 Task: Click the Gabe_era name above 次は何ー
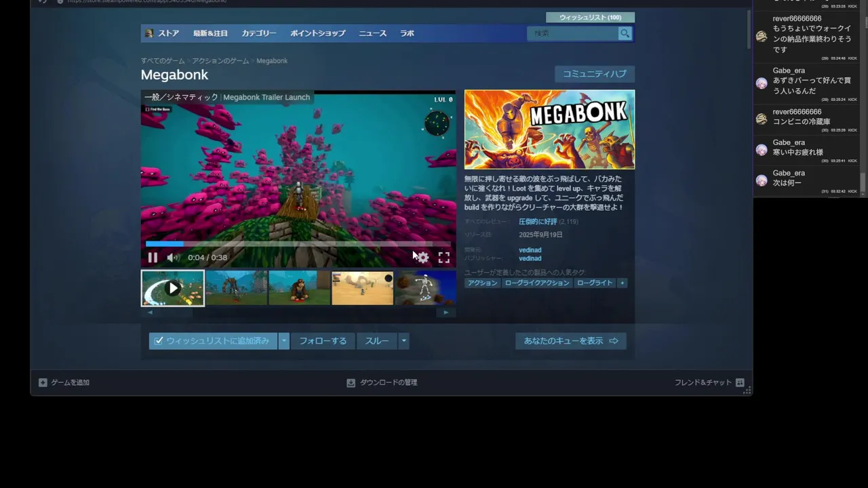tap(789, 174)
